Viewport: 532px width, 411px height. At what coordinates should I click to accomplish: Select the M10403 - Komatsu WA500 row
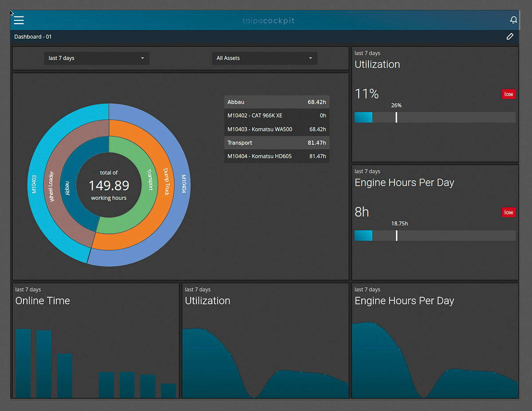pyautogui.click(x=277, y=129)
